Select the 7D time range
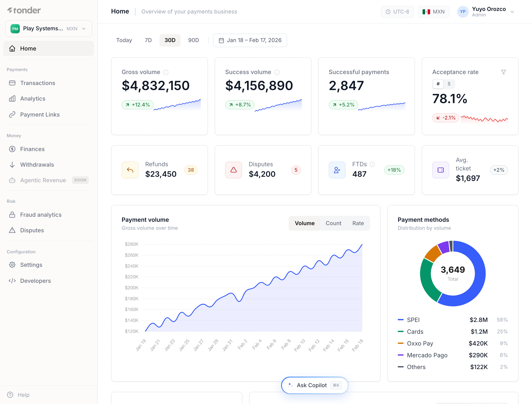Viewport: 532px width, 404px height. (x=148, y=40)
